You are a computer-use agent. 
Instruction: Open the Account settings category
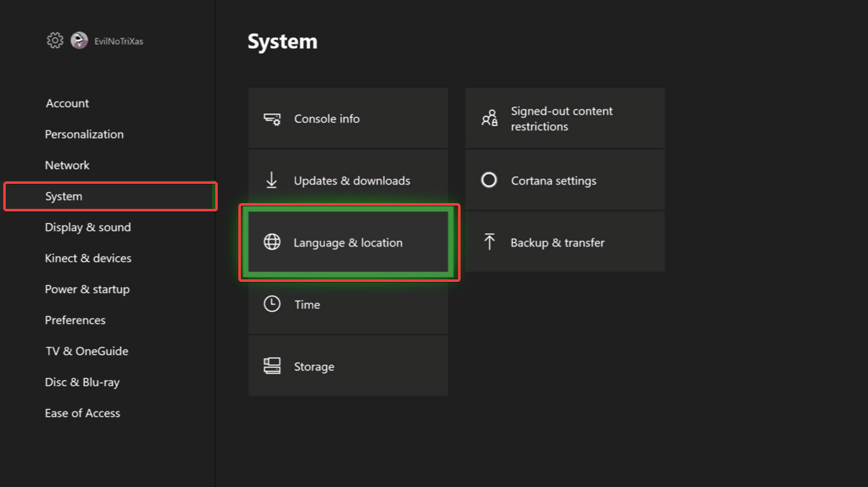[67, 103]
